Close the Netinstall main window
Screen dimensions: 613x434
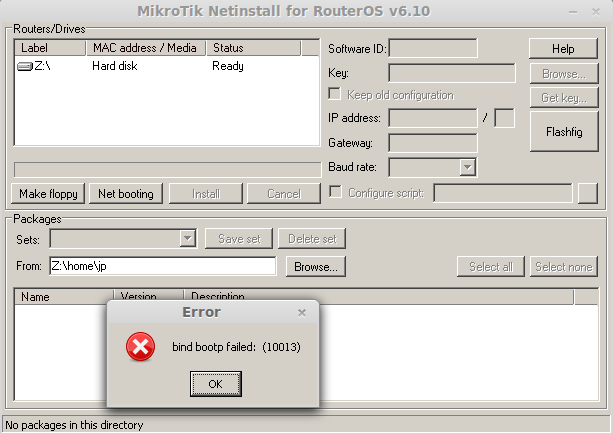pyautogui.click(x=595, y=12)
